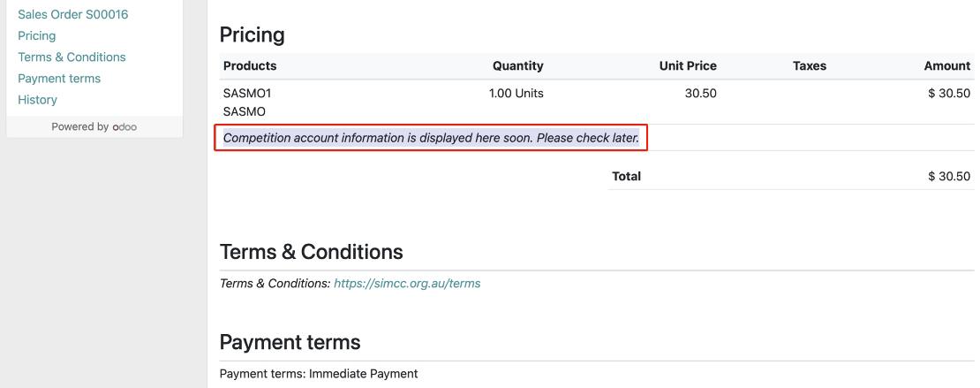Click the Total label
This screenshot has height=388, width=980.
coord(627,177)
